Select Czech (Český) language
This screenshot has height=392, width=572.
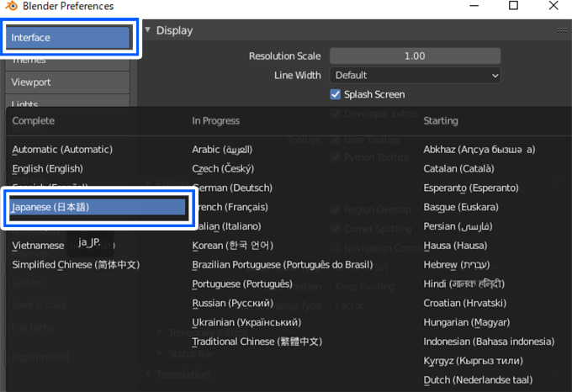click(223, 169)
